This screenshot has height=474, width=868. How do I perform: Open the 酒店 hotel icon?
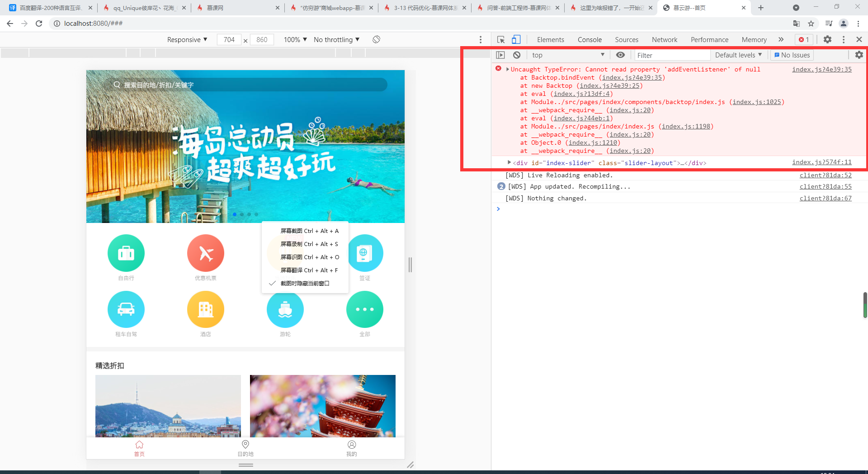(x=206, y=309)
